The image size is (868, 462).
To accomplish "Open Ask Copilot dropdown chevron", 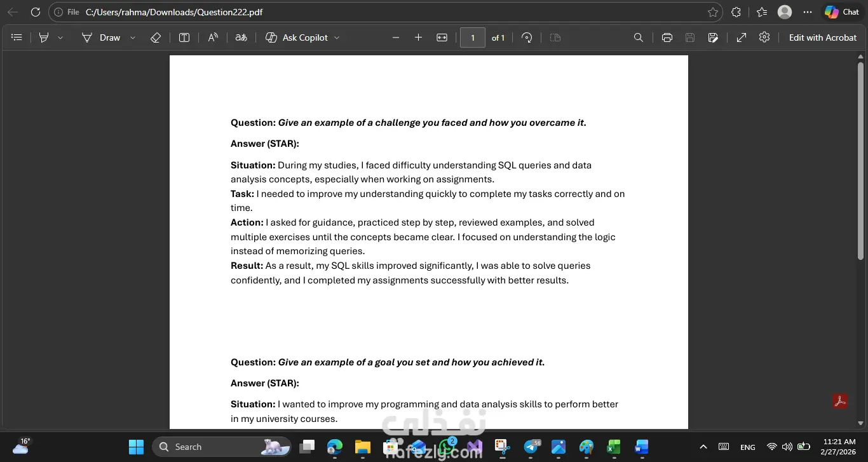I will 337,37.
